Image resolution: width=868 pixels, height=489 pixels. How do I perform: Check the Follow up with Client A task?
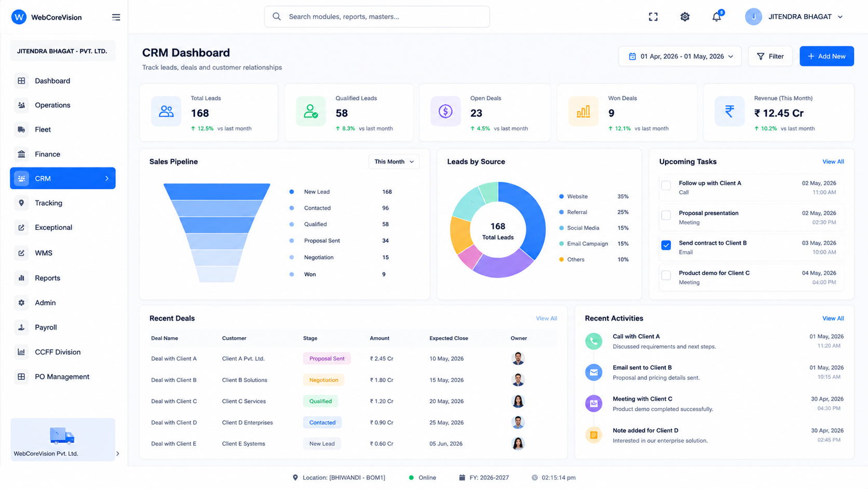(666, 185)
